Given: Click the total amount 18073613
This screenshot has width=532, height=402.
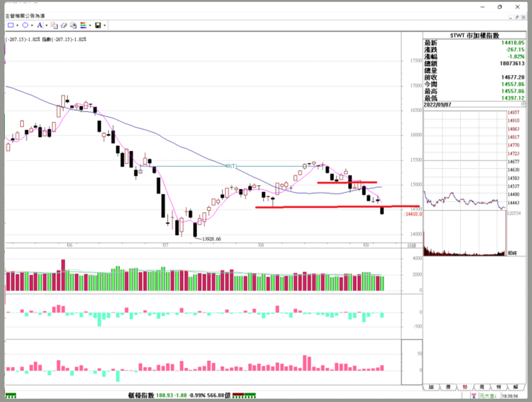Looking at the screenshot, I should pos(512,64).
